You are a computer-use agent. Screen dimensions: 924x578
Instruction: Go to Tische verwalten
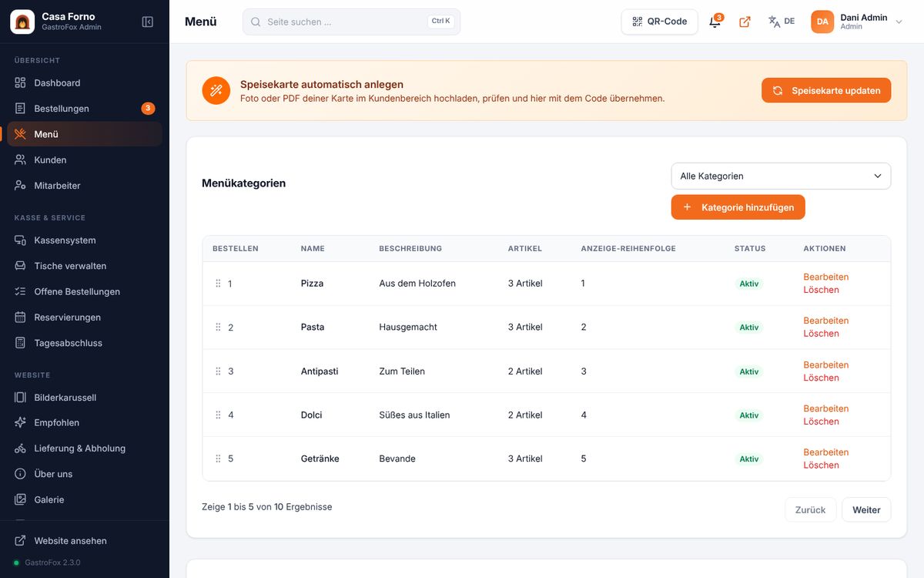85,266
